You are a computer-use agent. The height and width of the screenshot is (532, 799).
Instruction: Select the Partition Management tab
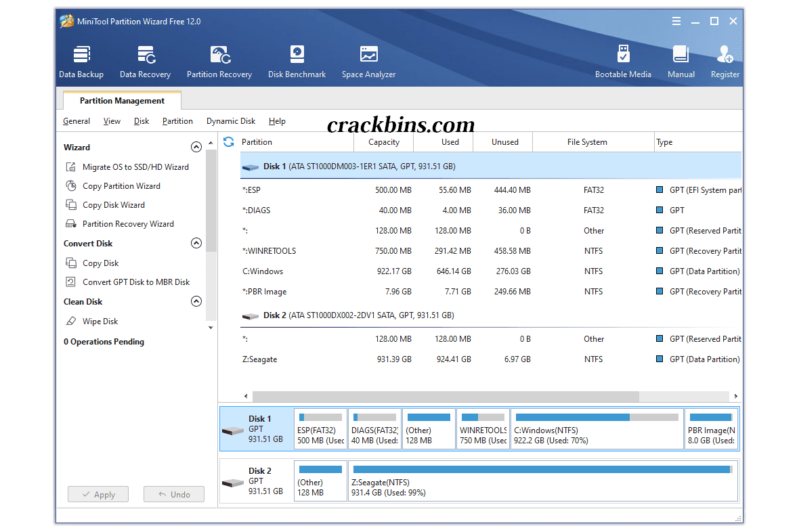[121, 101]
